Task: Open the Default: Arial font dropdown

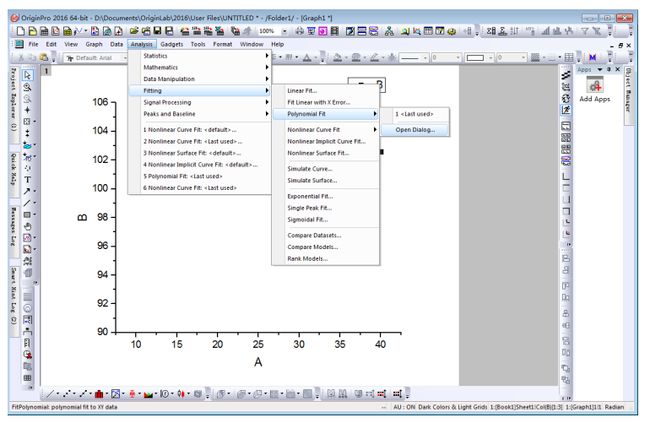Action: [125, 58]
